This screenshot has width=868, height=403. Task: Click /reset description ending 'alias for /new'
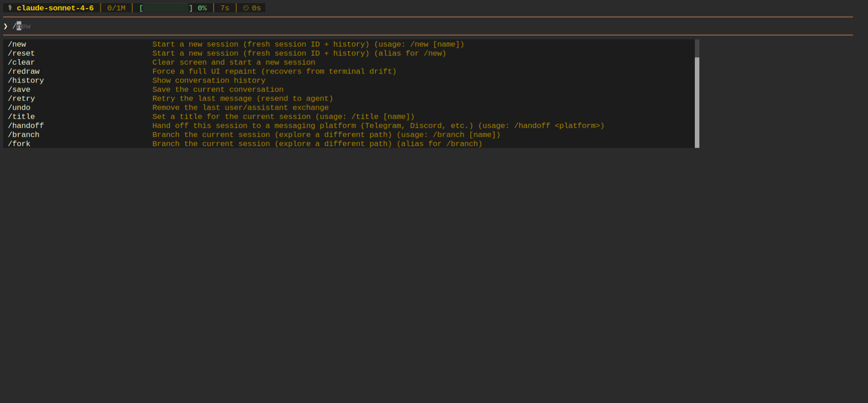[x=299, y=53]
